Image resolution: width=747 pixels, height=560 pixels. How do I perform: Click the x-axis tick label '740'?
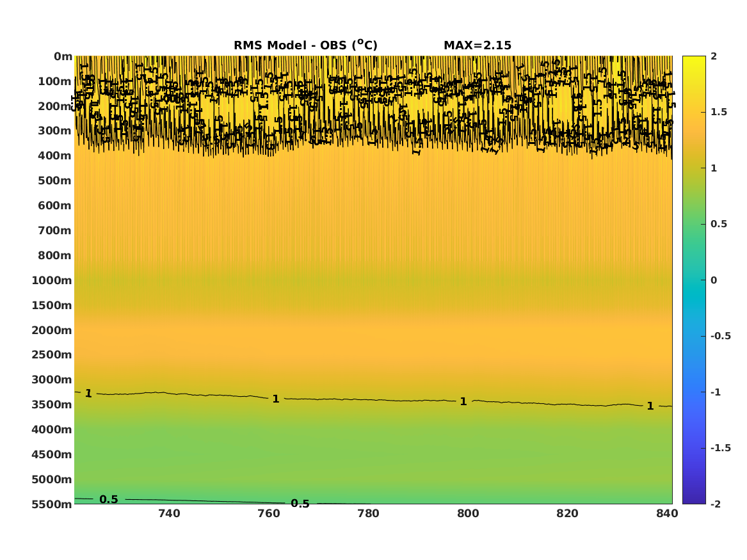click(169, 513)
